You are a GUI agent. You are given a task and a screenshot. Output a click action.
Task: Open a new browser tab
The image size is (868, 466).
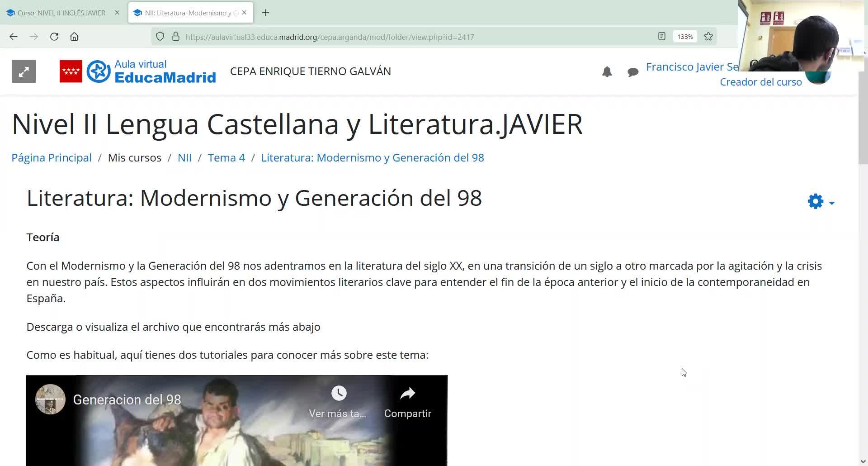[266, 13]
